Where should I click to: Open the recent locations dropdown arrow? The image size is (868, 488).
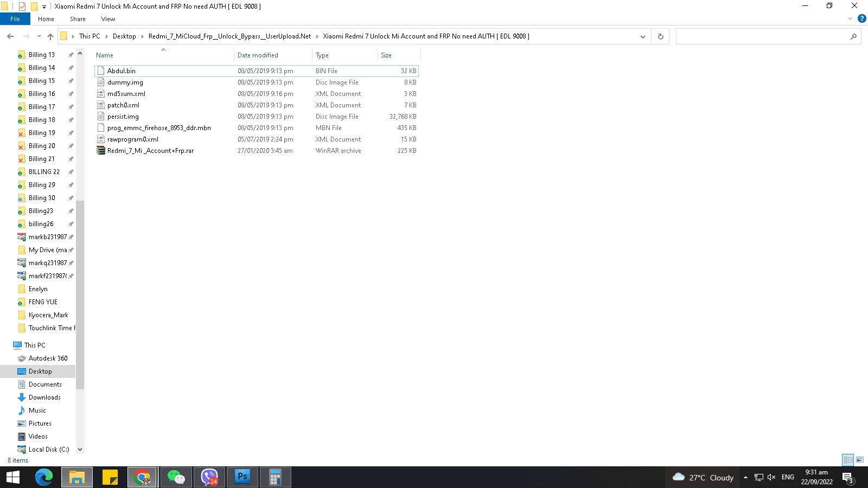(39, 36)
